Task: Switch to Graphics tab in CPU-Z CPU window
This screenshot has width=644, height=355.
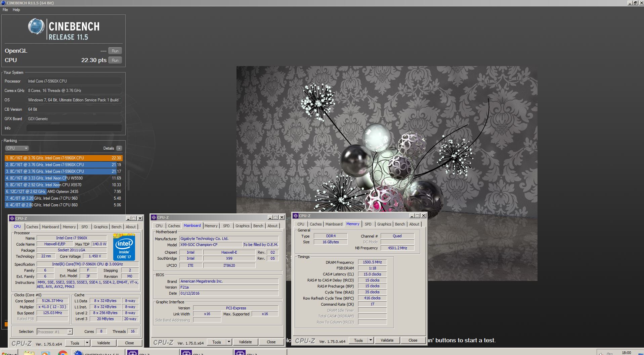Action: tap(101, 227)
